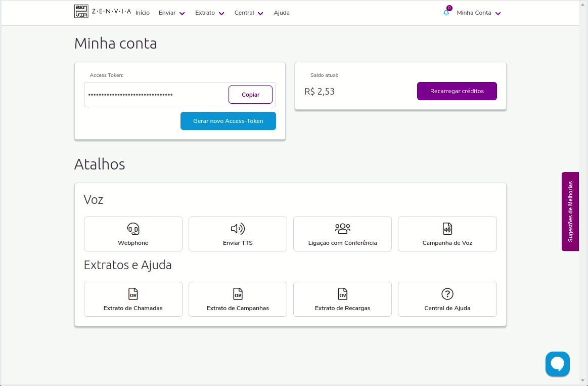Click the ZENVIA wordmark text
The image size is (588, 386).
click(x=111, y=11)
